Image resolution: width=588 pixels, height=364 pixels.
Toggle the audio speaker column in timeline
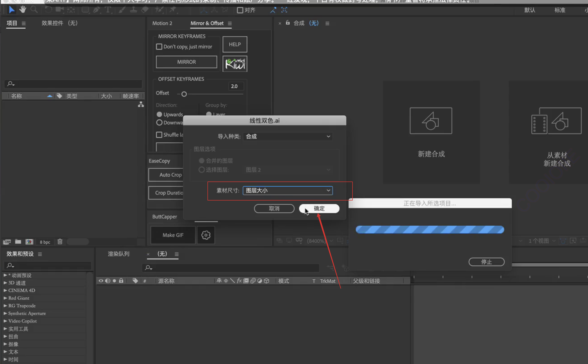(108, 281)
